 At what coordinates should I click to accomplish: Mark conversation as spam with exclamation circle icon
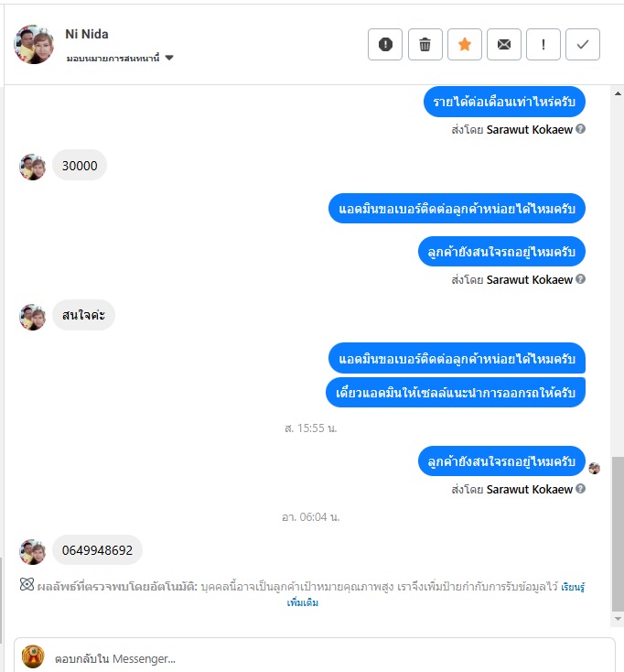(x=385, y=45)
